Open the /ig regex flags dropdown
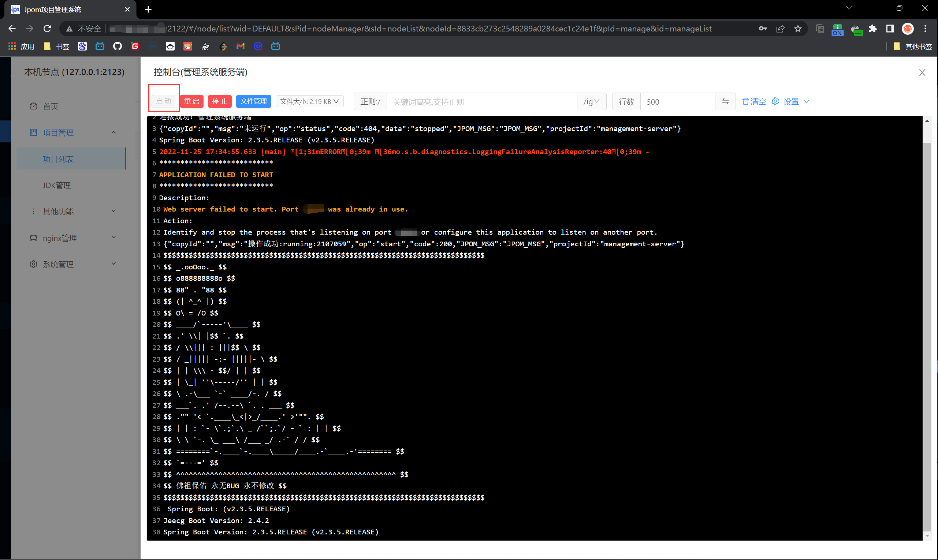938x560 pixels. coord(591,101)
